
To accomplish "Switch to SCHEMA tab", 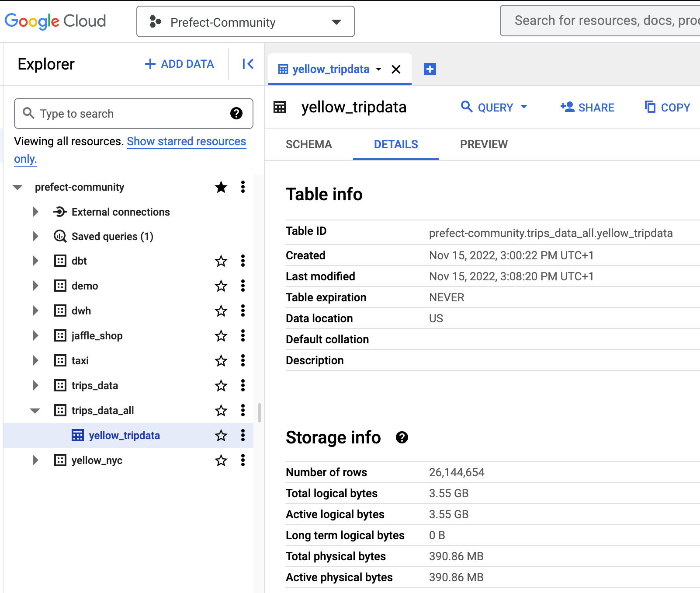I will (309, 144).
